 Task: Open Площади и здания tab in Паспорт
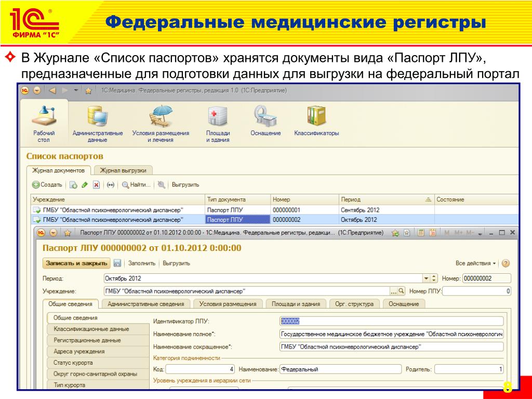[x=296, y=304]
